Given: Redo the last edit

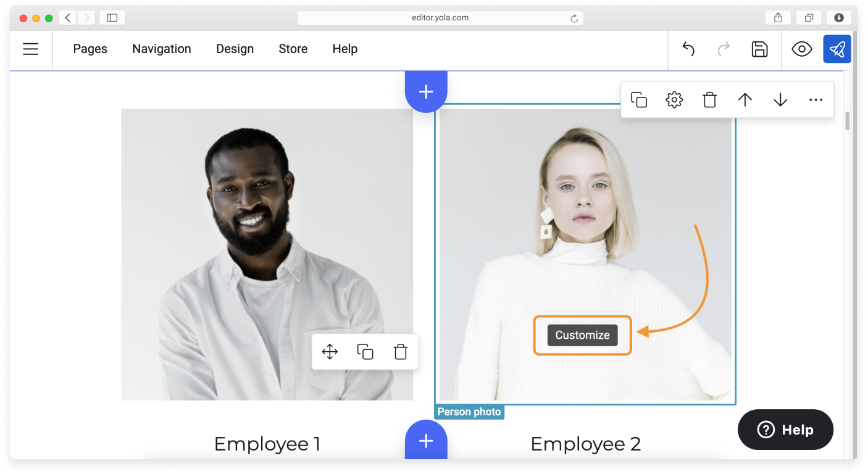Looking at the screenshot, I should coord(723,49).
